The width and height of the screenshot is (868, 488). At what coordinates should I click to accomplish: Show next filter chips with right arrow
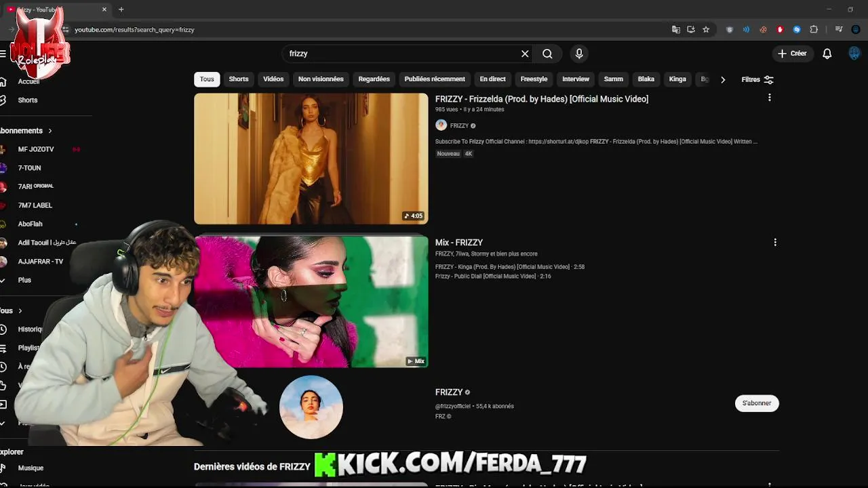coord(723,79)
